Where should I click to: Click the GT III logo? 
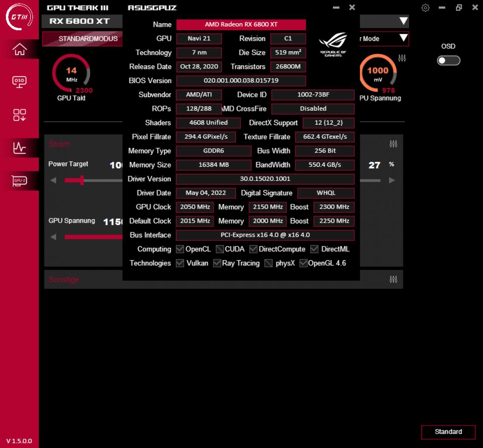19,17
